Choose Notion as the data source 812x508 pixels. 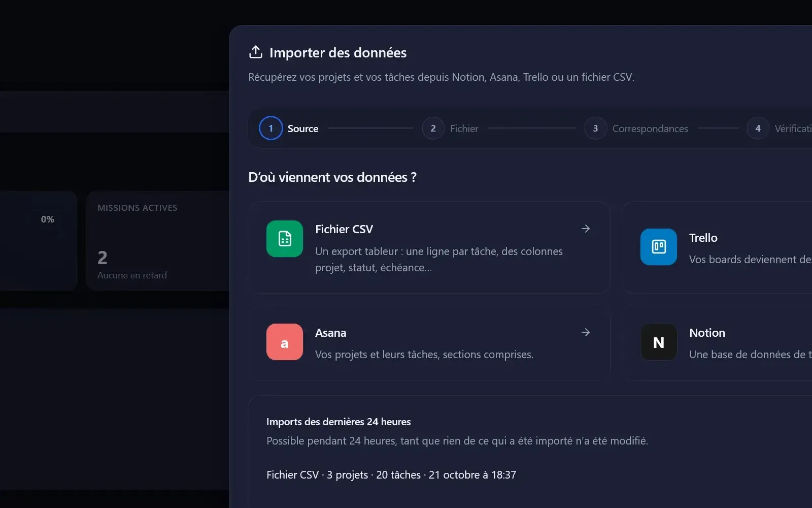(x=717, y=343)
